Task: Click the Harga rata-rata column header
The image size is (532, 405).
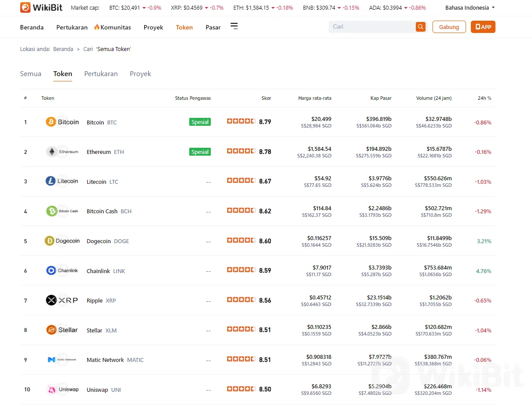Action: coord(315,98)
